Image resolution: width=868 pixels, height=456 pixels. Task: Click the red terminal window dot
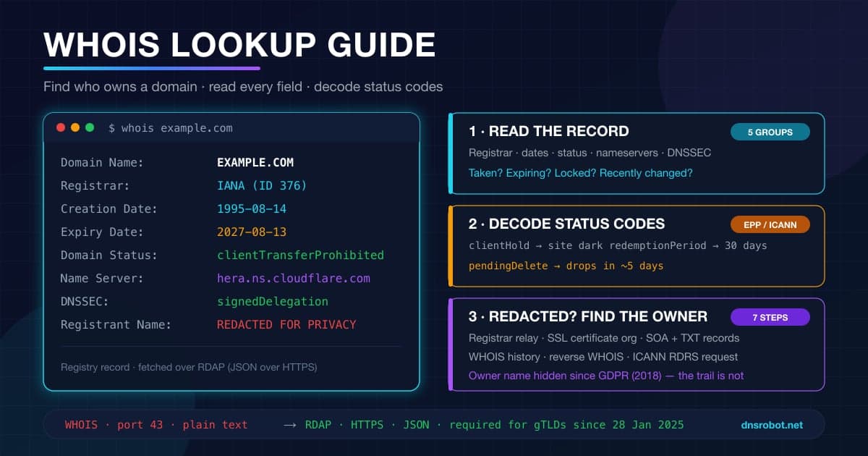[x=61, y=127]
